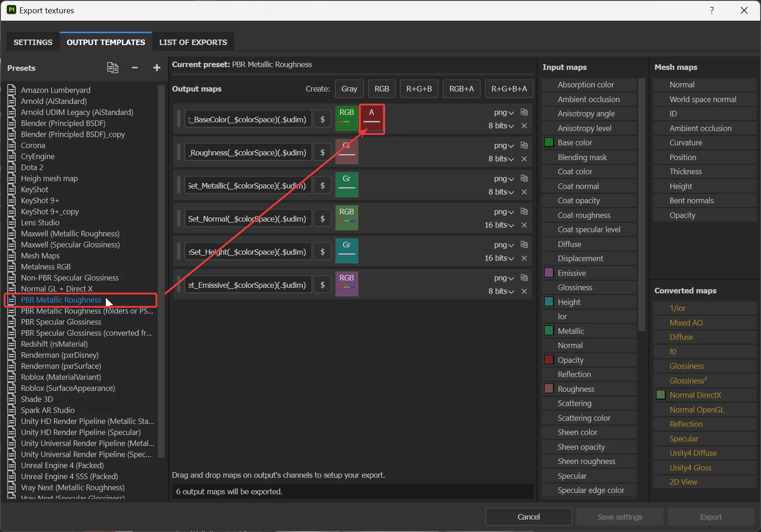Duplicate the BaseColor output map
The width and height of the screenshot is (761, 532).
[x=524, y=112]
